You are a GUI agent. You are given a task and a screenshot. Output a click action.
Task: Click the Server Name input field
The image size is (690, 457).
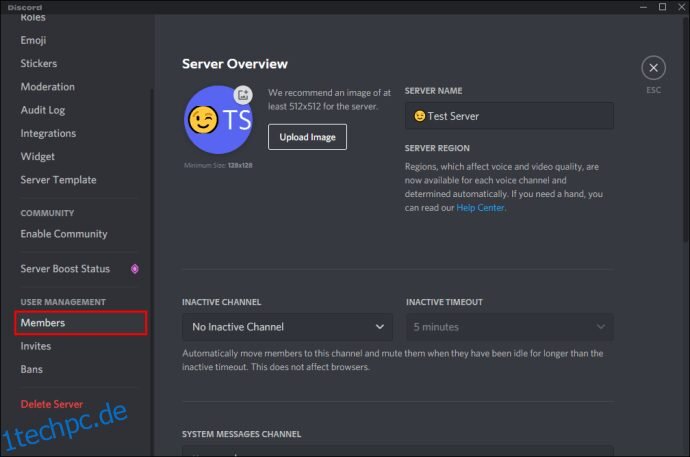pyautogui.click(x=509, y=116)
